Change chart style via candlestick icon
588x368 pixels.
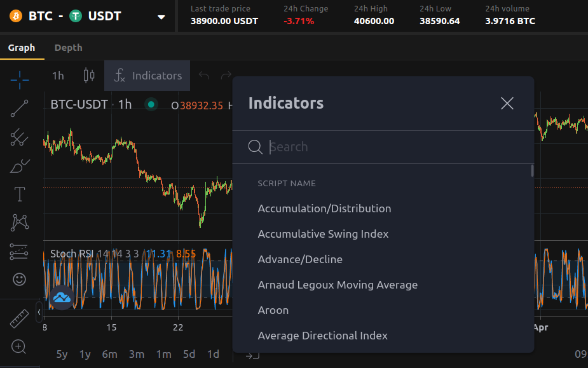(x=88, y=75)
